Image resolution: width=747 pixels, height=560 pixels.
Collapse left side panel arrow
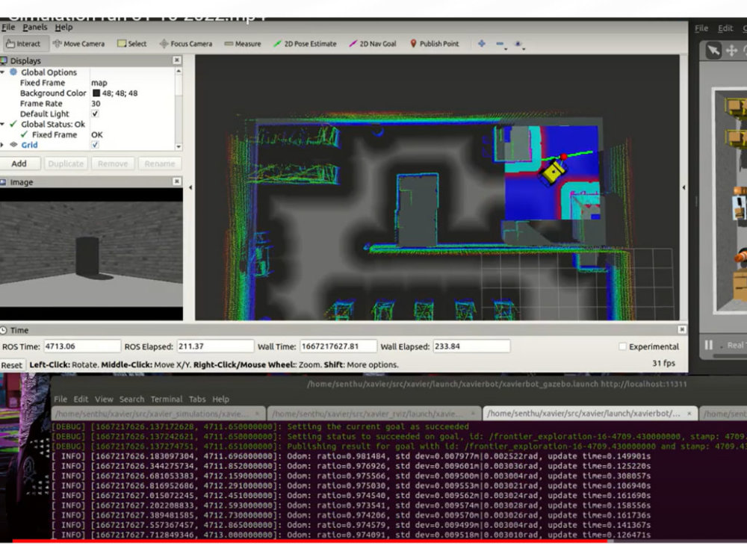click(190, 187)
